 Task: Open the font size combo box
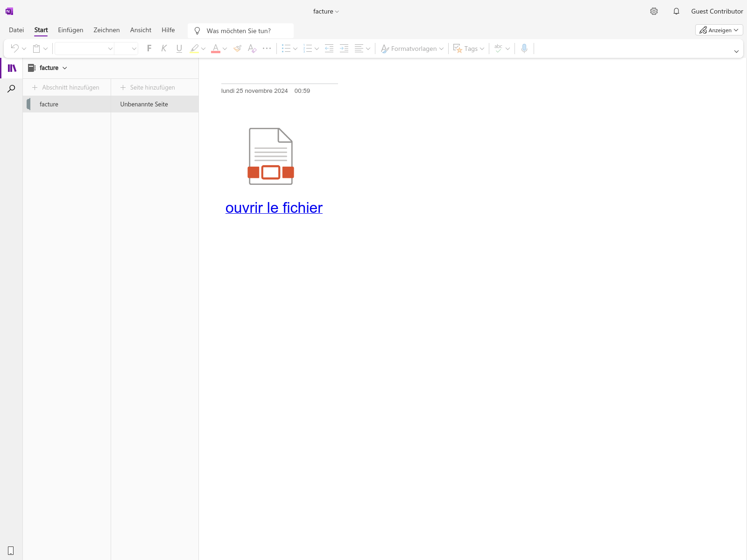pos(126,49)
